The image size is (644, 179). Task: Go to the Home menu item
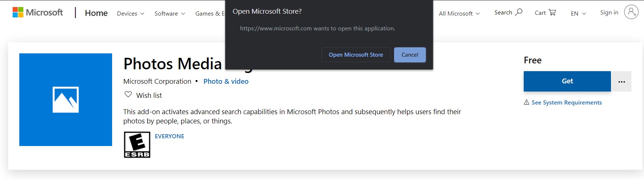(x=96, y=13)
